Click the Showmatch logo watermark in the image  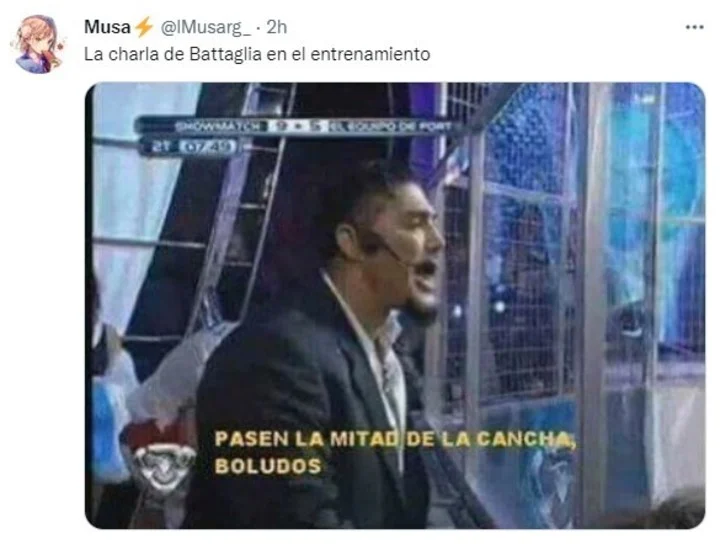tap(161, 460)
